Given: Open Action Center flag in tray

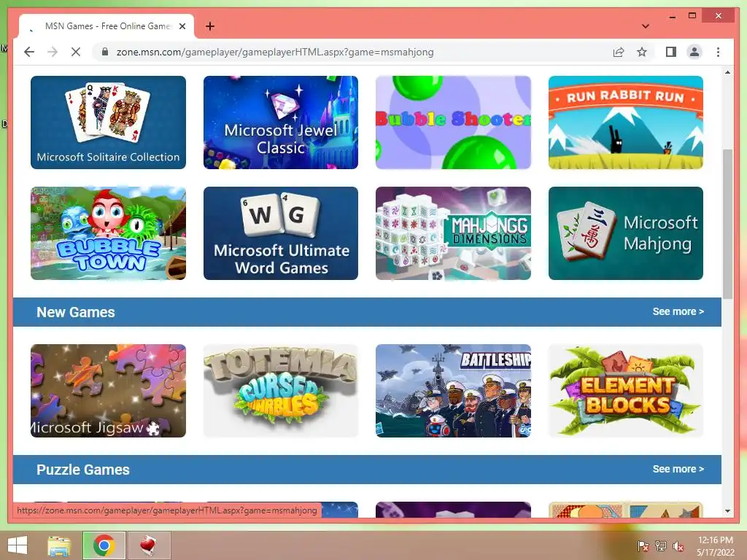Looking at the screenshot, I should pos(643,546).
